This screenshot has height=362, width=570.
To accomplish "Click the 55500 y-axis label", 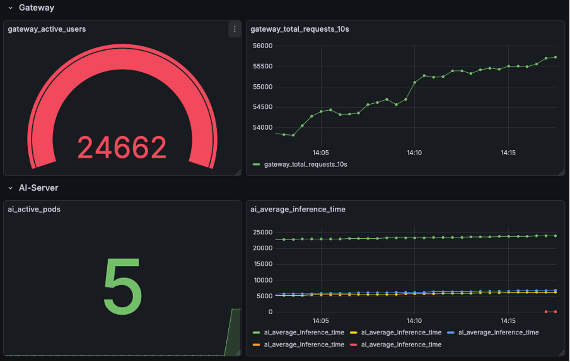I will click(262, 67).
